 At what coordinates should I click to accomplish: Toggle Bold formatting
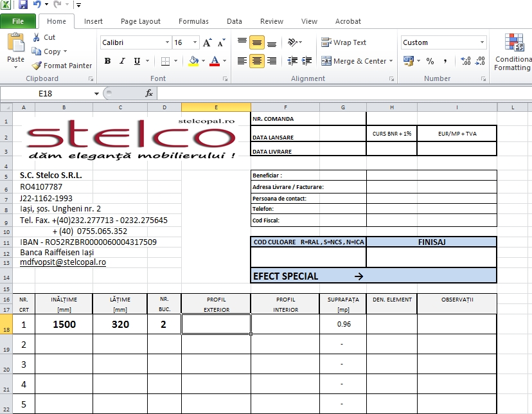coord(107,61)
